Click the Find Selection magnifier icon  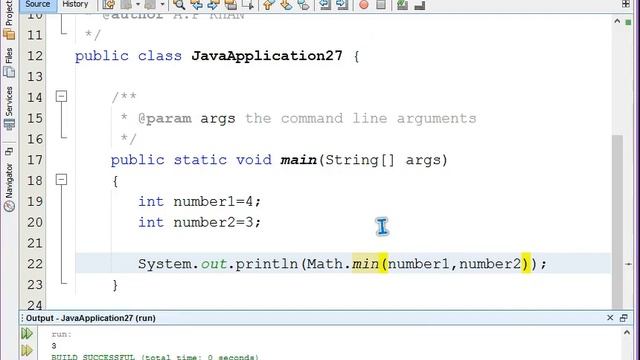tap(179, 4)
